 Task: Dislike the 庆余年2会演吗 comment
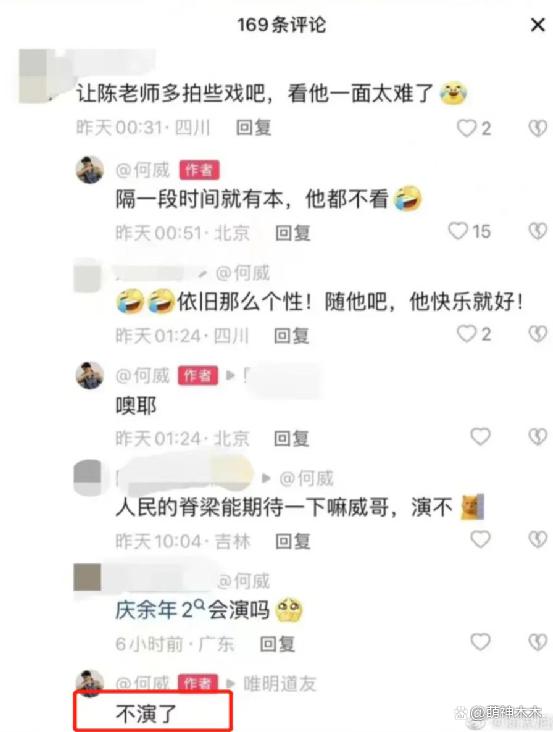[538, 642]
